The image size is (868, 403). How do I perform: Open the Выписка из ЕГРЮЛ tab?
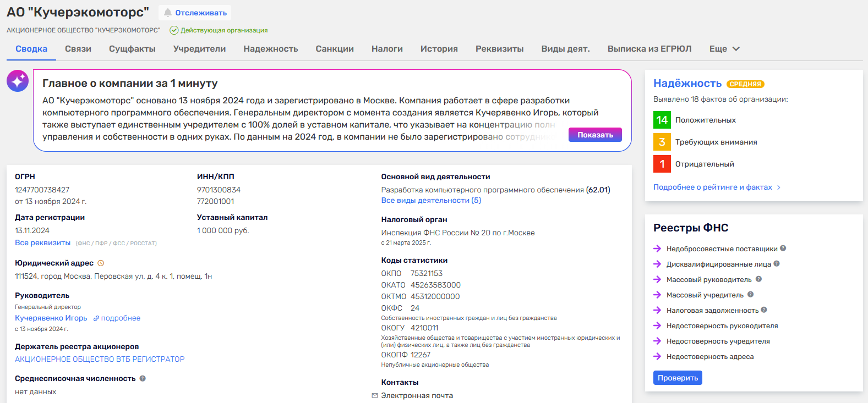click(x=649, y=49)
